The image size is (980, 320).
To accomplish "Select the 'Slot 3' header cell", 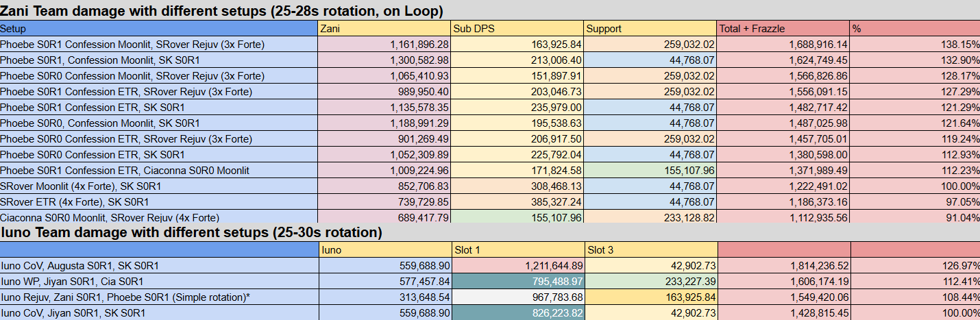I will pyautogui.click(x=650, y=249).
